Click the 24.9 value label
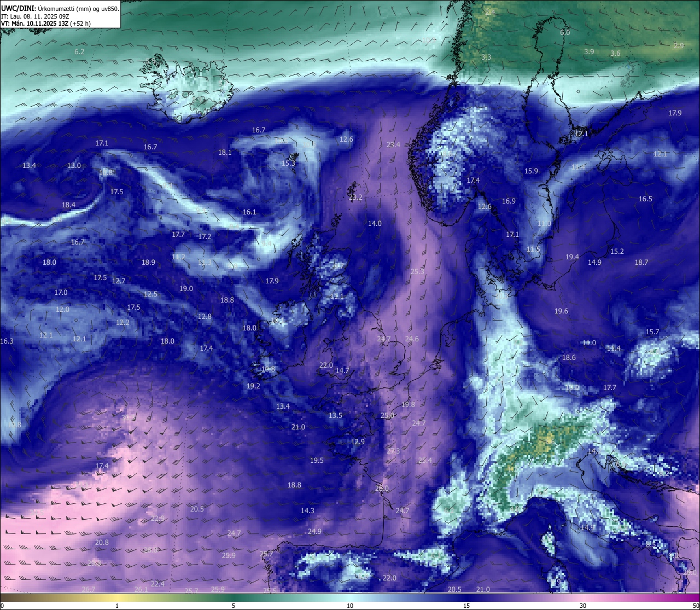 (x=314, y=531)
